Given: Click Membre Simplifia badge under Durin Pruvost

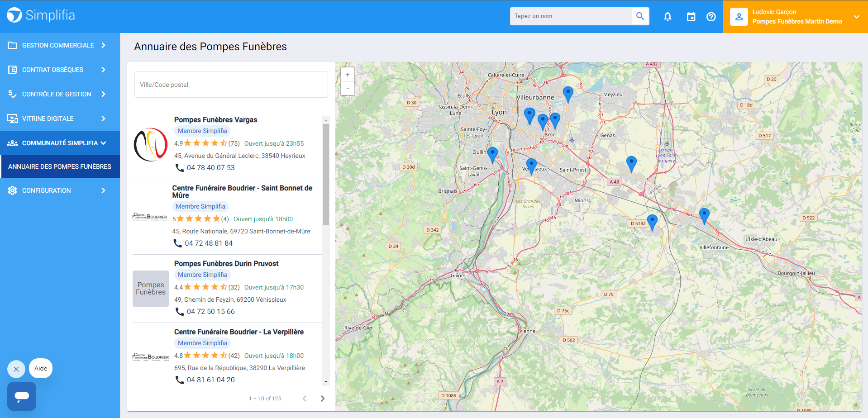Looking at the screenshot, I should click(202, 275).
